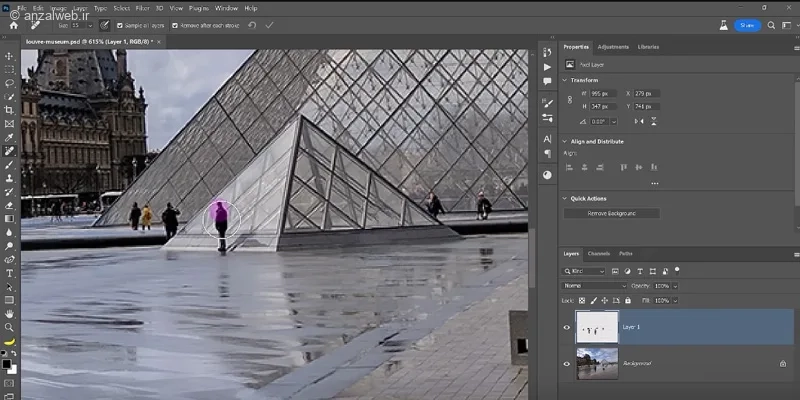
Task: Select the Eyedropper tool
Action: [9, 137]
